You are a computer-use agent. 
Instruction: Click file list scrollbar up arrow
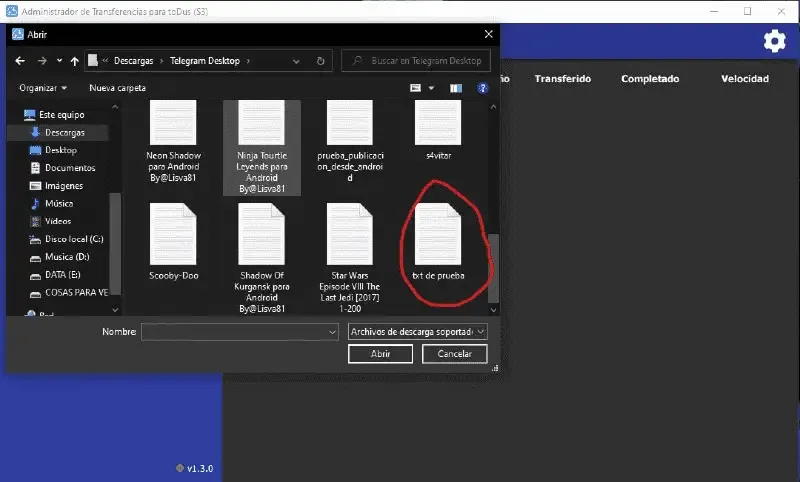[x=493, y=107]
